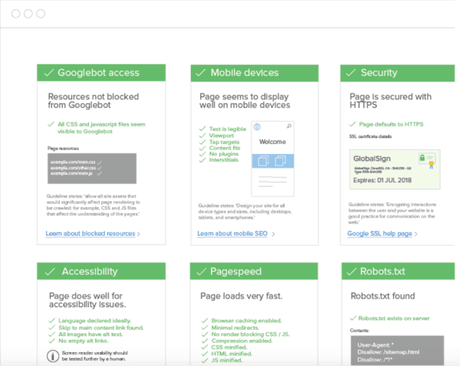Click the checkmark next to Page defaults to HTTPS
Image resolution: width=460 pixels, height=366 pixels.
pos(352,124)
